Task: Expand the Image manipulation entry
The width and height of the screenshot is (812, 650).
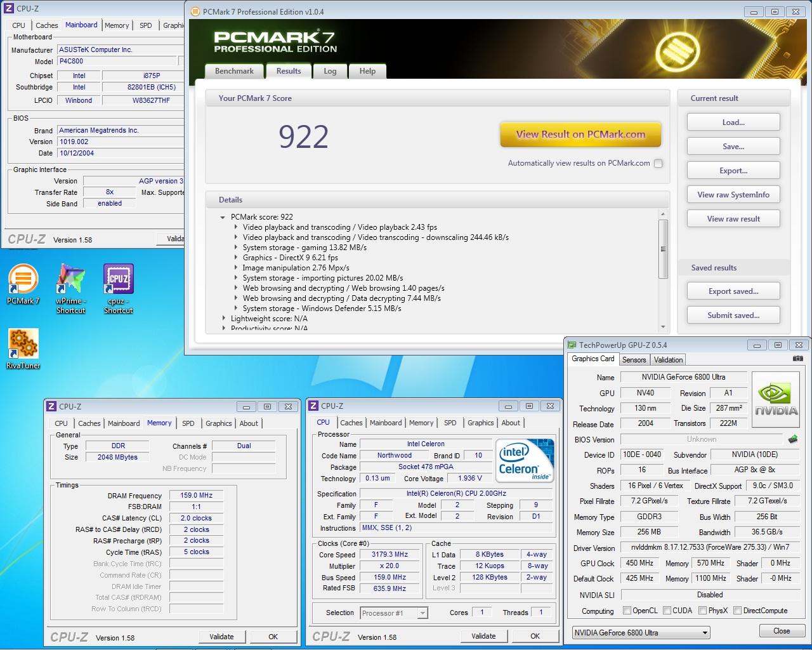Action: [236, 268]
